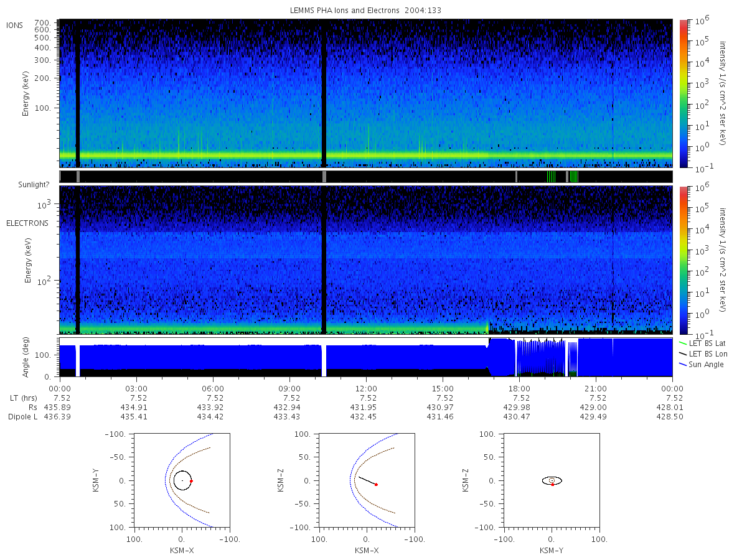Click the 21:00 time tick label
This screenshot has height=560, width=747.
point(596,388)
